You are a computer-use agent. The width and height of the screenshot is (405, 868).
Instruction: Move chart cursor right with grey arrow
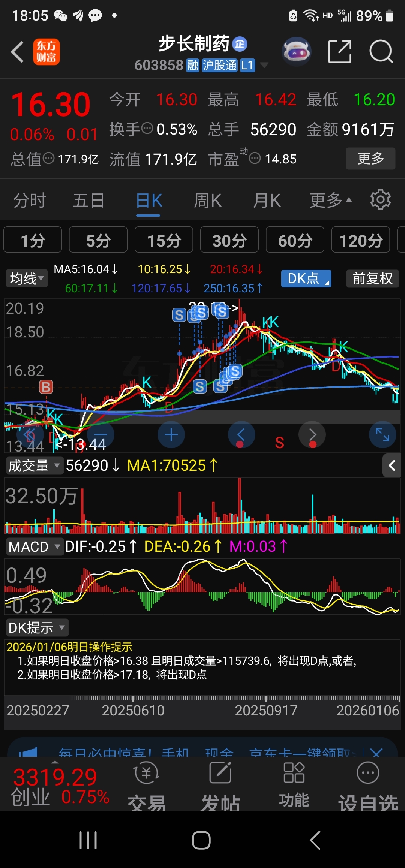click(x=312, y=435)
